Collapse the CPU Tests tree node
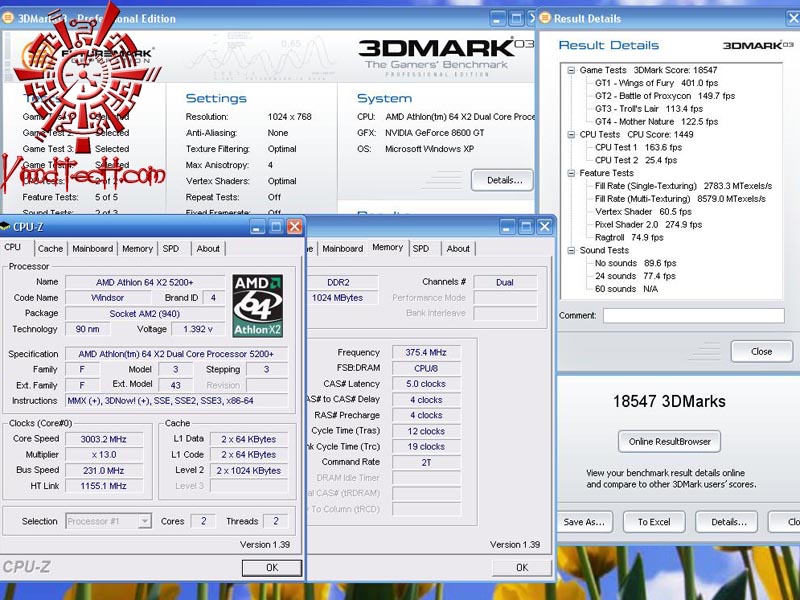 [x=571, y=135]
